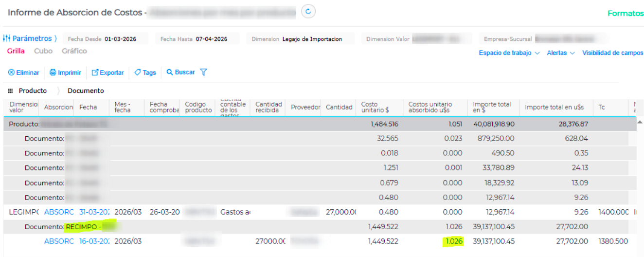Click the Fecha Desde date field

point(121,39)
